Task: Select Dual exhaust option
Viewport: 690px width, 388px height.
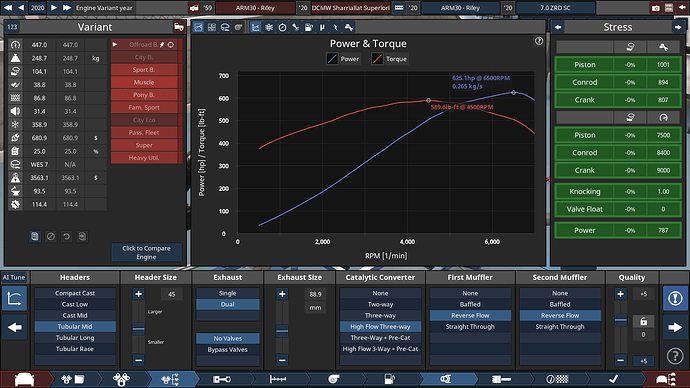Action: 228,304
